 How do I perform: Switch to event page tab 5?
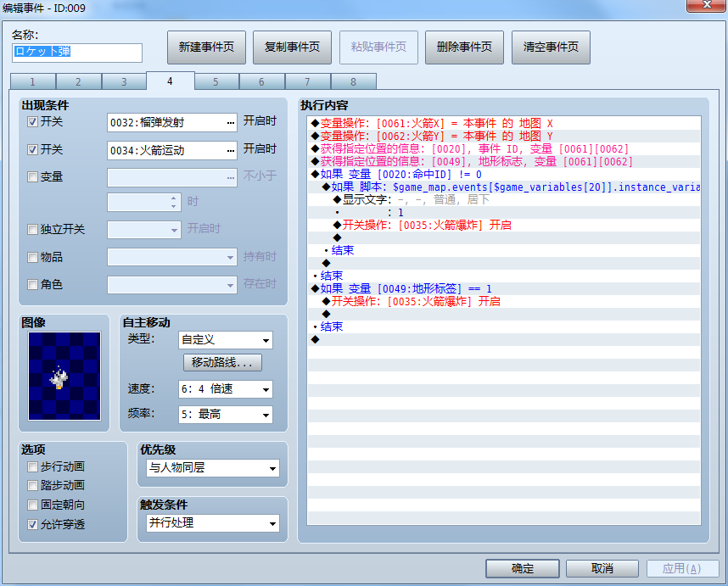point(216,81)
